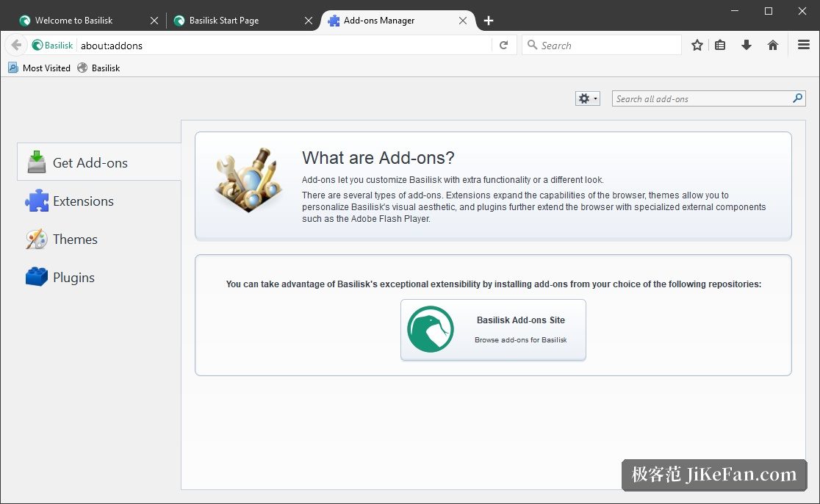Viewport: 820px width, 504px height.
Task: Open Themes category
Action: pos(99,239)
